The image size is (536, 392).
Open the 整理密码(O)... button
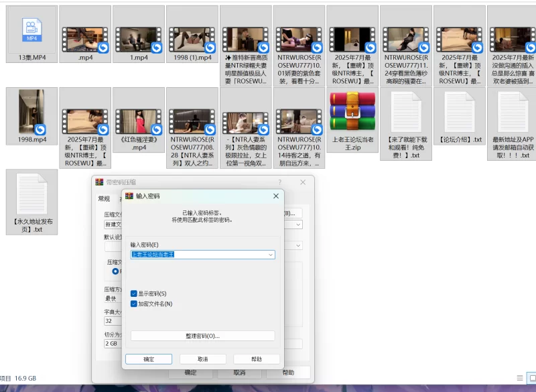(x=203, y=336)
